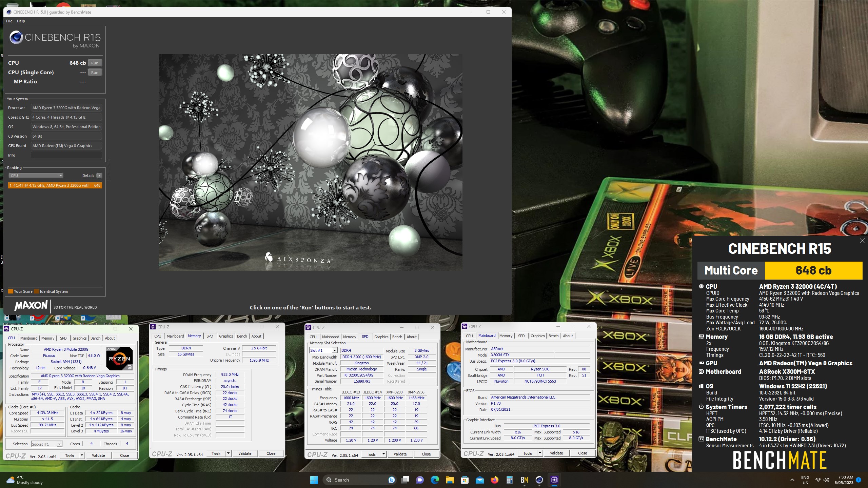Viewport: 868px width, 488px height.
Task: Expand Tools arrow in first CPU-Z window
Action: [x=82, y=455]
